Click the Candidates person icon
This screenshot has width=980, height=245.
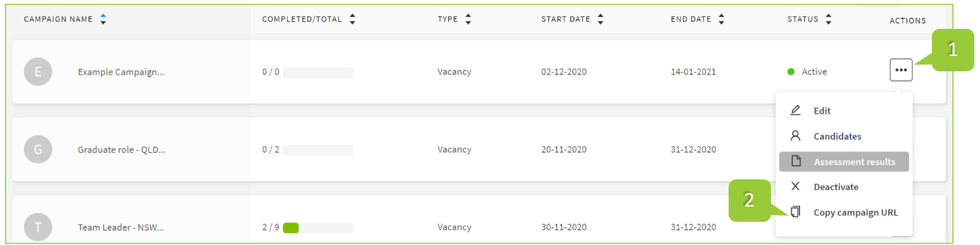(795, 136)
